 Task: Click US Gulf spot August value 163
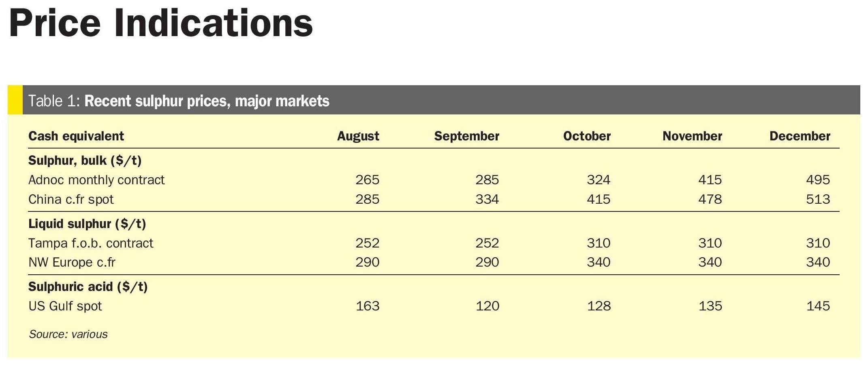(367, 306)
